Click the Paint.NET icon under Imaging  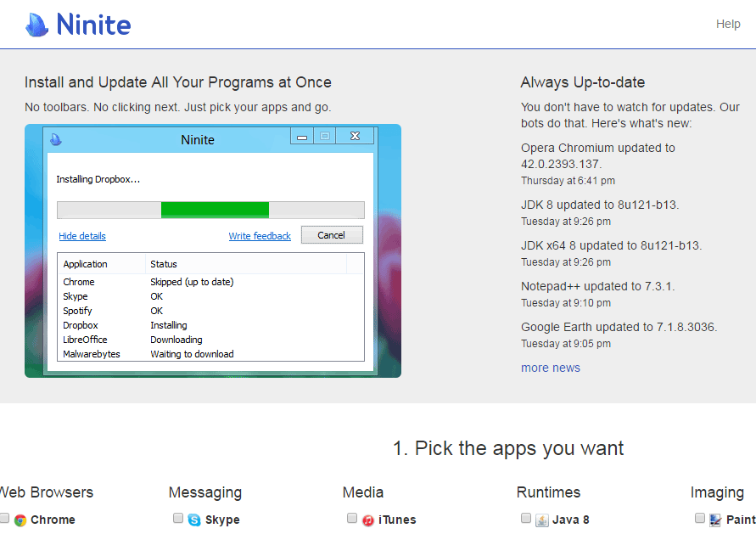[x=714, y=520]
